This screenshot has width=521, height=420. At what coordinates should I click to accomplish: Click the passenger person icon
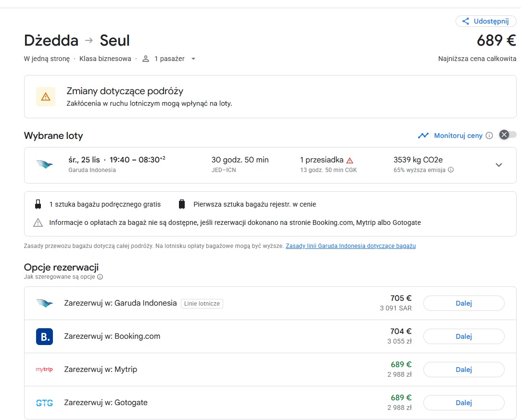click(146, 59)
